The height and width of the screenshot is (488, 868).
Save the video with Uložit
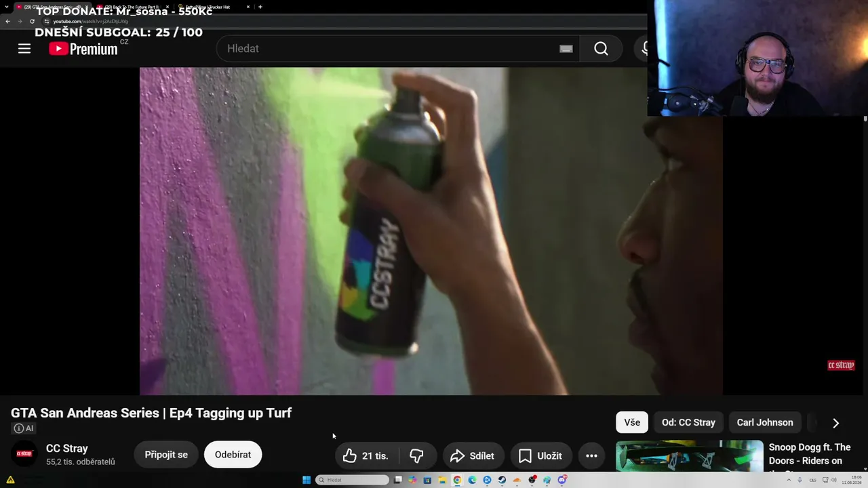(x=540, y=456)
